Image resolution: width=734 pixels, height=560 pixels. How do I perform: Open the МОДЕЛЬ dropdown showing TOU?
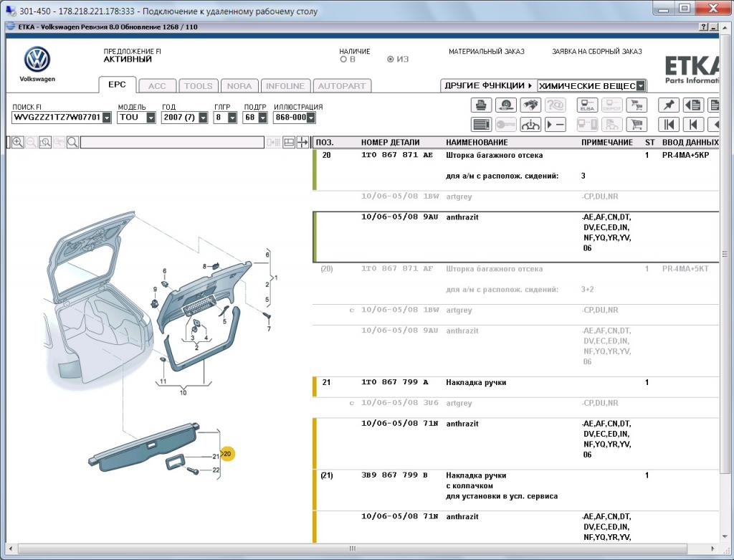[151, 118]
